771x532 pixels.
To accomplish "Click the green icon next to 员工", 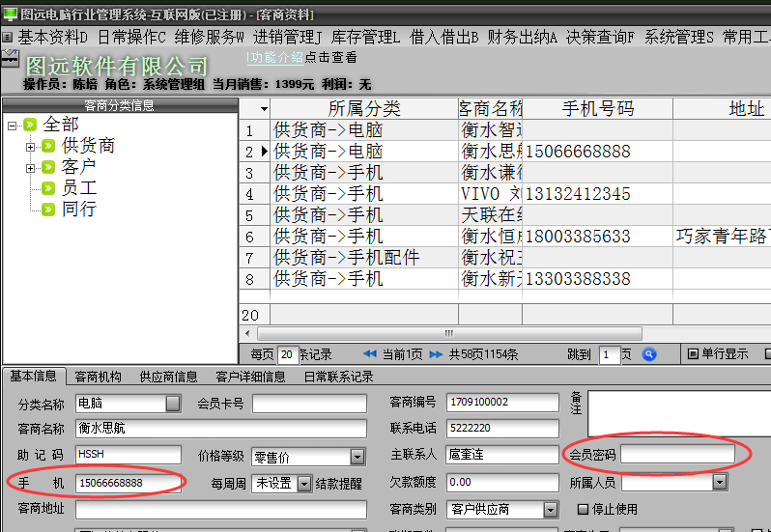I will tap(48, 188).
